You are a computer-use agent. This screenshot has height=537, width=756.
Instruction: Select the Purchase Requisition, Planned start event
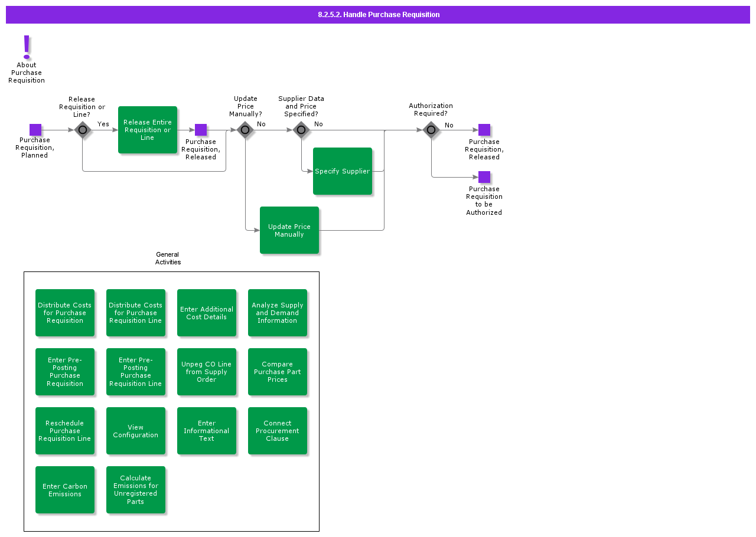point(35,130)
